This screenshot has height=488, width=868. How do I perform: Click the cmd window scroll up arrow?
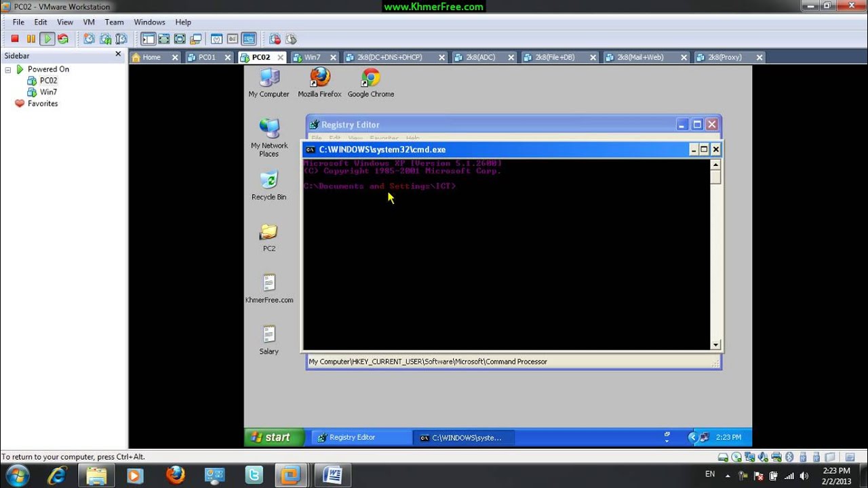pyautogui.click(x=715, y=165)
